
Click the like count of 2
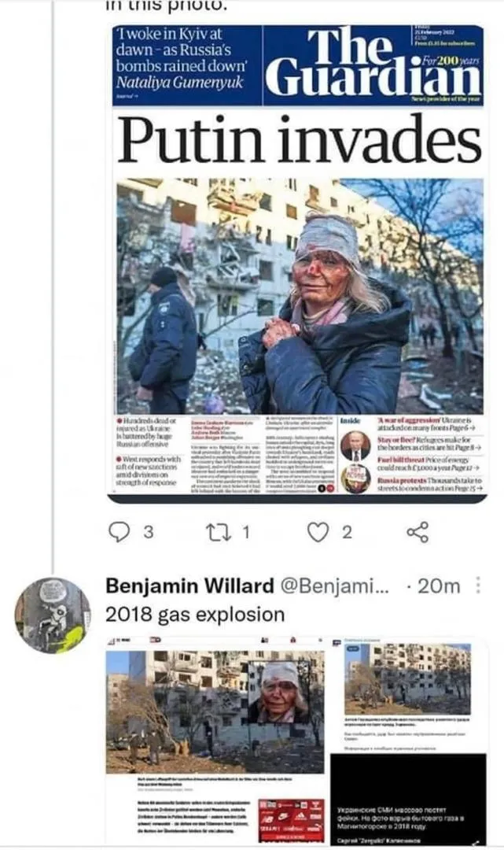click(347, 533)
